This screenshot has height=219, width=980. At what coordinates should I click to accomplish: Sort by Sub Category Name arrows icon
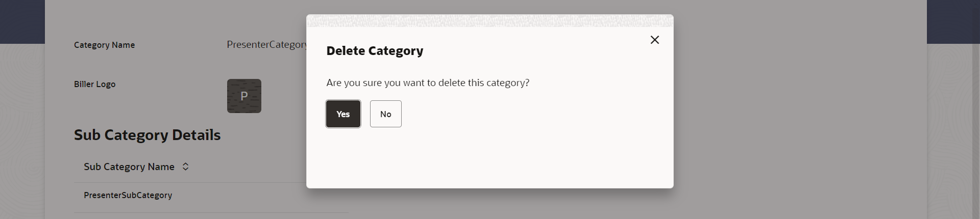[x=186, y=167]
